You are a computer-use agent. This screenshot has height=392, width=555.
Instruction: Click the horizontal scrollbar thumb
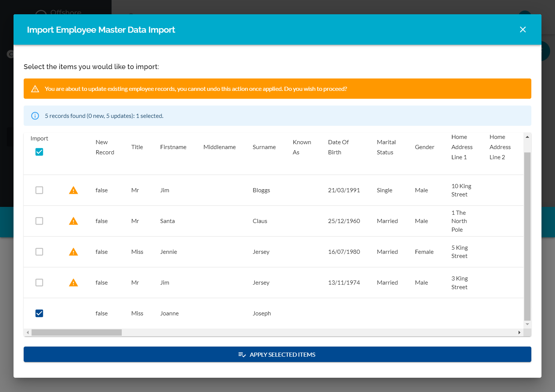(x=77, y=333)
